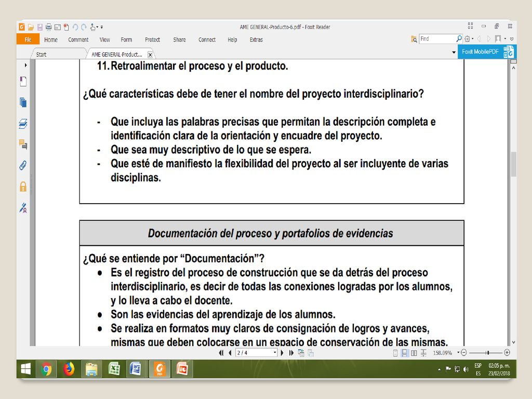532x399 pixels.
Task: Go to the first page
Action: (x=221, y=353)
